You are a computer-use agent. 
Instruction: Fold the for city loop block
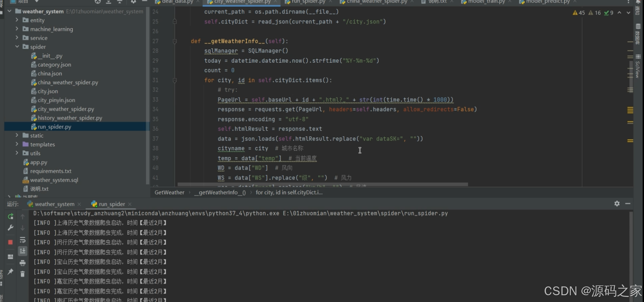pyautogui.click(x=175, y=81)
